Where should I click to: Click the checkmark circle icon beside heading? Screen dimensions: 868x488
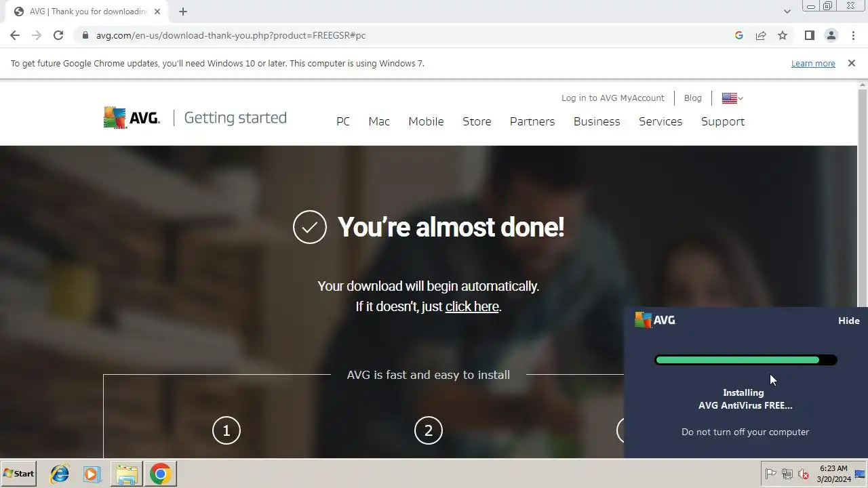pos(310,227)
